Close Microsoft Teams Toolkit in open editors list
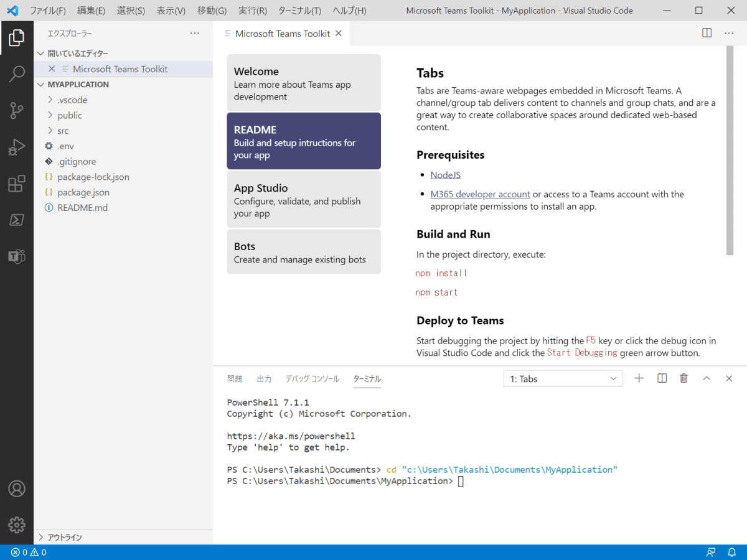This screenshot has height=560, width=747. pyautogui.click(x=52, y=69)
